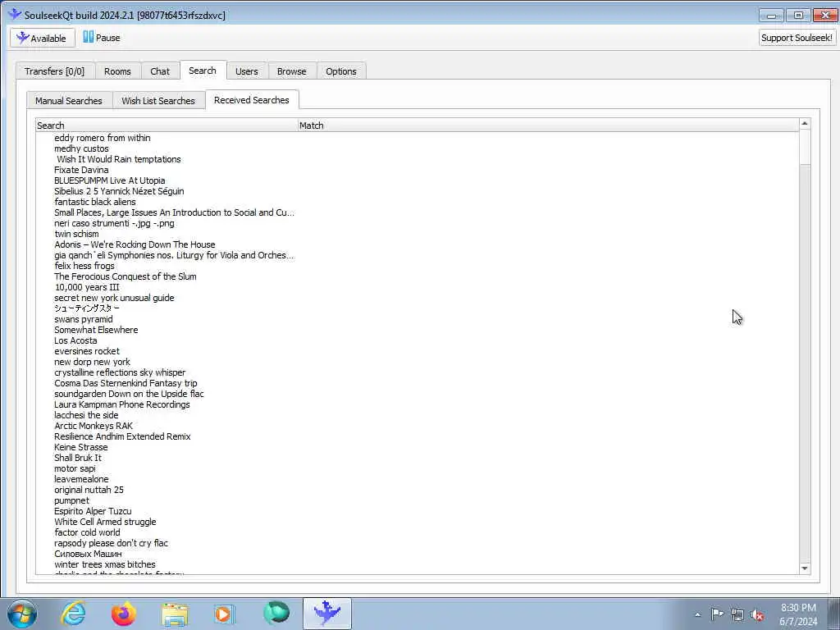Open the Chat tab

click(x=160, y=71)
